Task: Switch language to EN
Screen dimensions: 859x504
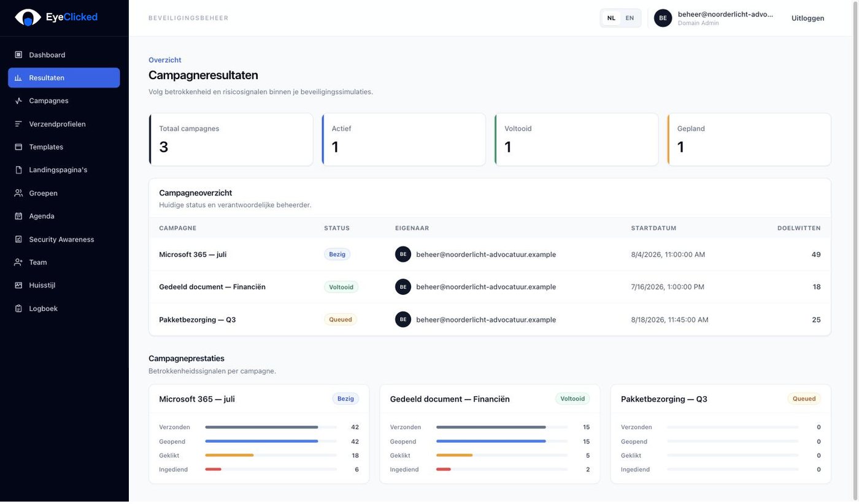Action: pyautogui.click(x=630, y=18)
